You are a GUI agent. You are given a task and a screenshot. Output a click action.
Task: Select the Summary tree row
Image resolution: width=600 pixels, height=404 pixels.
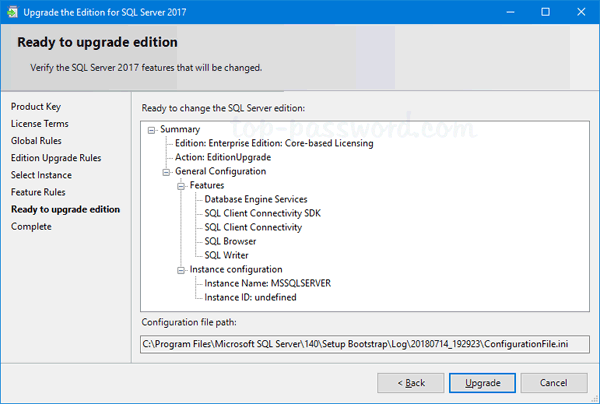coord(180,129)
